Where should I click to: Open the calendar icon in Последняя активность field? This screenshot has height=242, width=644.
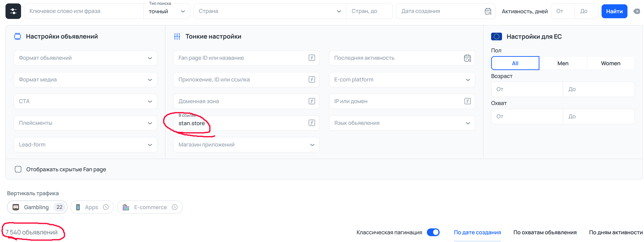(467, 58)
